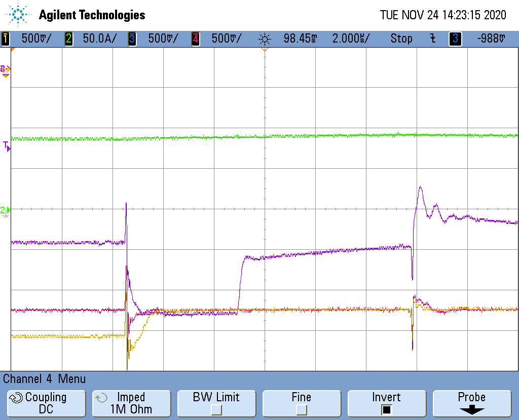Click the Stop acquisition status indicator

pos(401,39)
